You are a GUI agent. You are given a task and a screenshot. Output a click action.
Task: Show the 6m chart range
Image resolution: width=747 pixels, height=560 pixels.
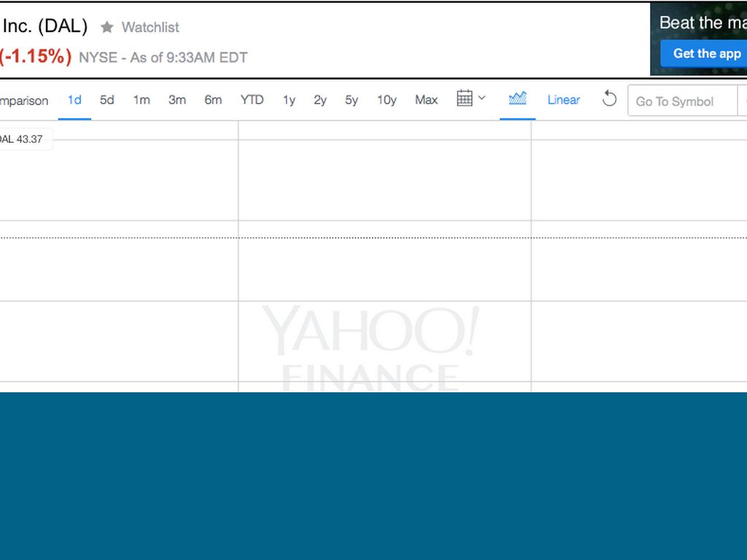213,100
